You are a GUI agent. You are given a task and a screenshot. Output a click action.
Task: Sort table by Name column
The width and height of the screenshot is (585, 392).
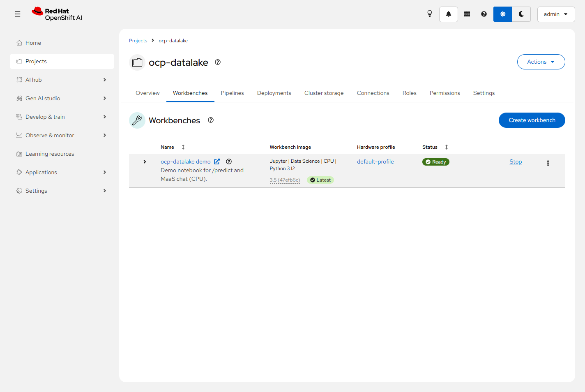(x=173, y=147)
